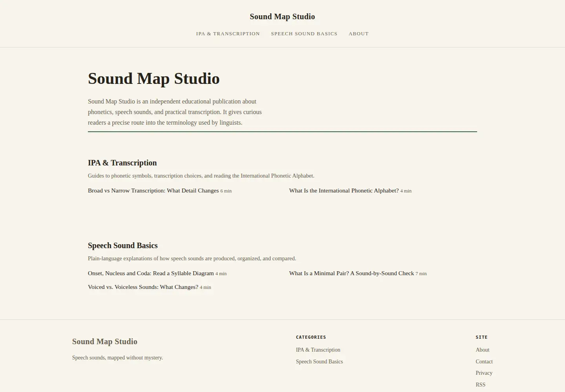Click '4 min' beside International Phonetic Alphabet article
This screenshot has height=392, width=565.
(406, 191)
